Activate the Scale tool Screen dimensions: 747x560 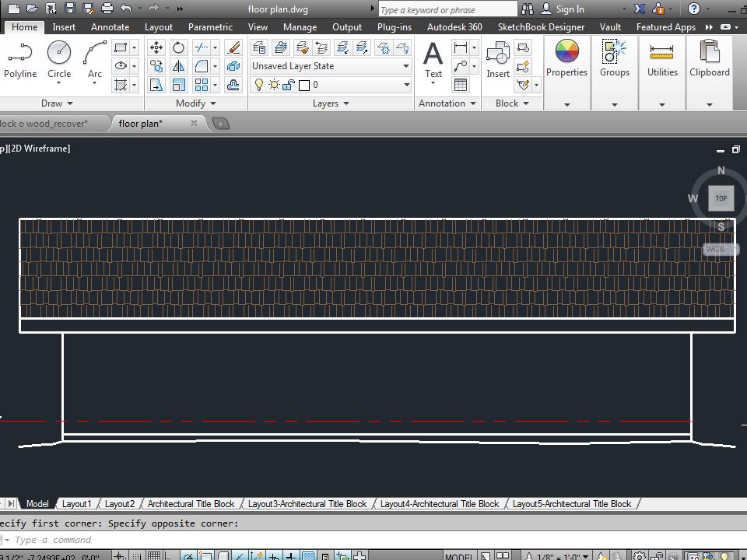pos(179,85)
